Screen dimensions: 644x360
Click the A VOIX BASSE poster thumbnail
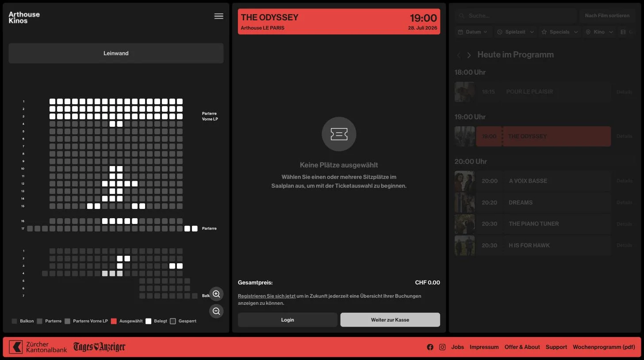click(x=465, y=181)
